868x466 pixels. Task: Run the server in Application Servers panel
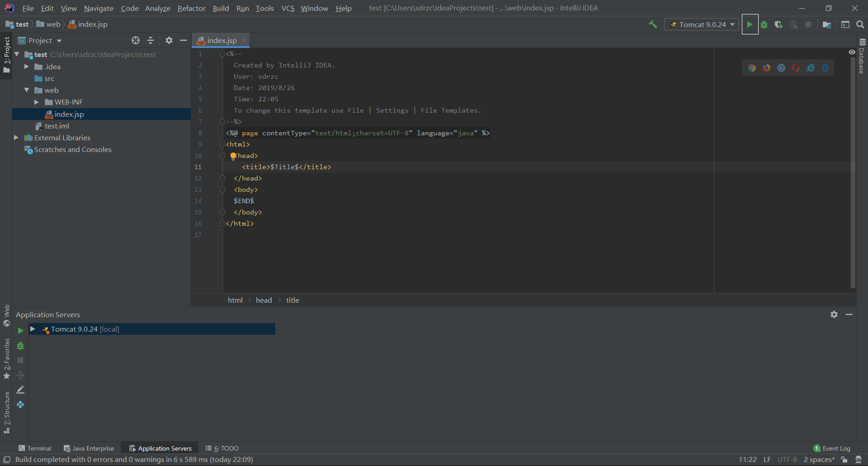(x=20, y=331)
